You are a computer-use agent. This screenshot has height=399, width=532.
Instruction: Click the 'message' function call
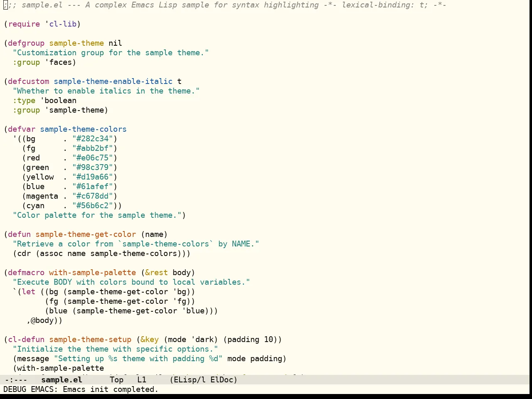click(x=33, y=359)
